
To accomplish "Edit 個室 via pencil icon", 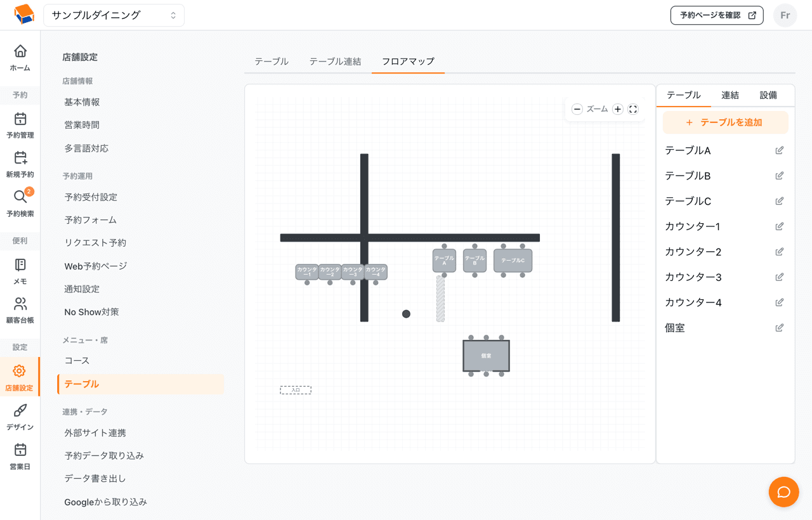I will (780, 328).
